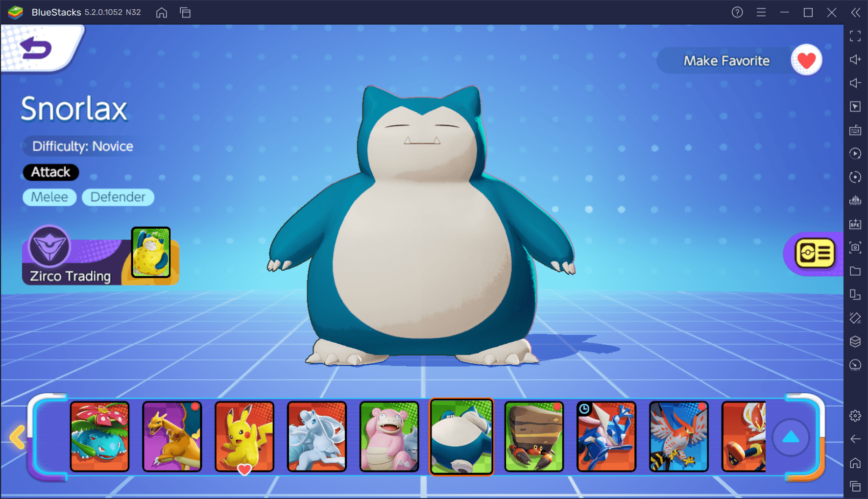
Task: Toggle the cursor lock icon in sidebar
Action: click(x=855, y=106)
